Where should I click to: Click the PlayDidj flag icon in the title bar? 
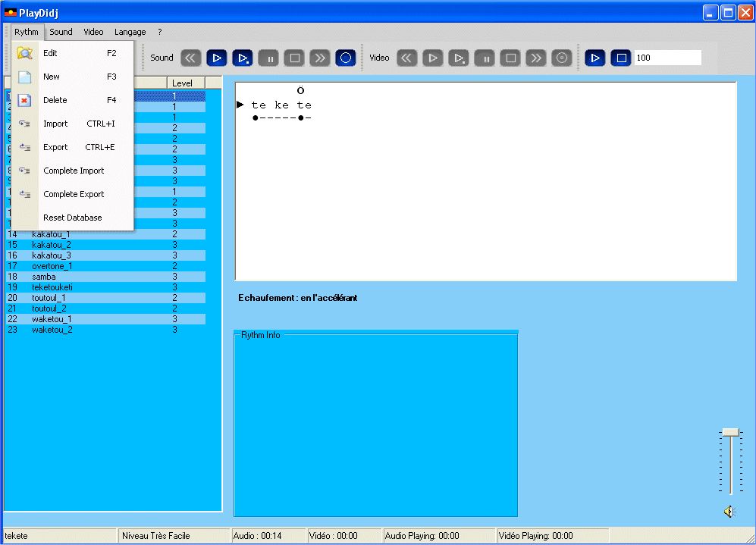tap(10, 13)
